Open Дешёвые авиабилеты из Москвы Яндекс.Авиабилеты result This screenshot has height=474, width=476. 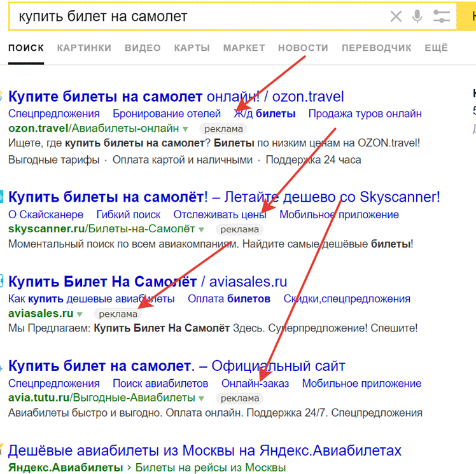pos(205,450)
